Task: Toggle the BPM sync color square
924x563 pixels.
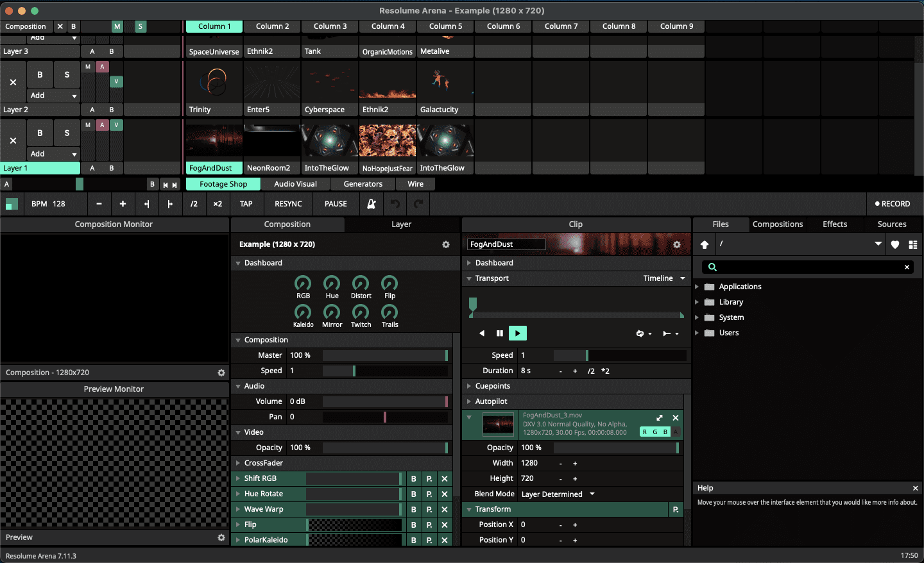Action: pyautogui.click(x=12, y=204)
